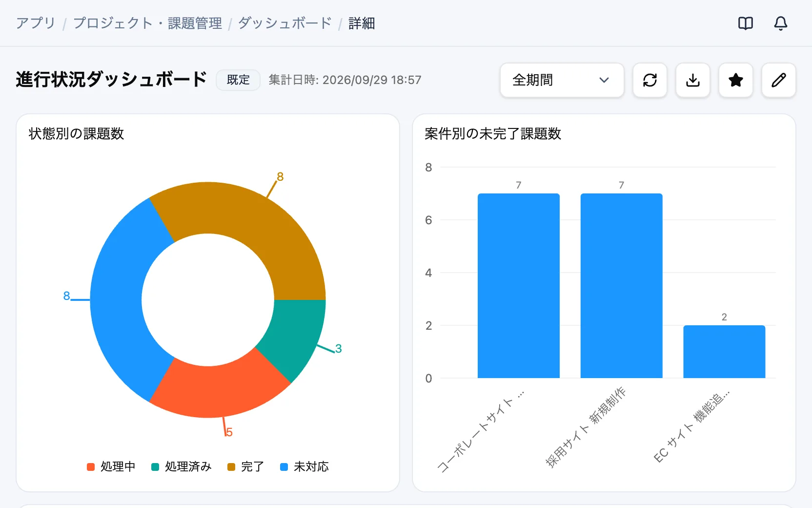This screenshot has width=812, height=508.
Task: Open notifications bell
Action: [x=780, y=23]
